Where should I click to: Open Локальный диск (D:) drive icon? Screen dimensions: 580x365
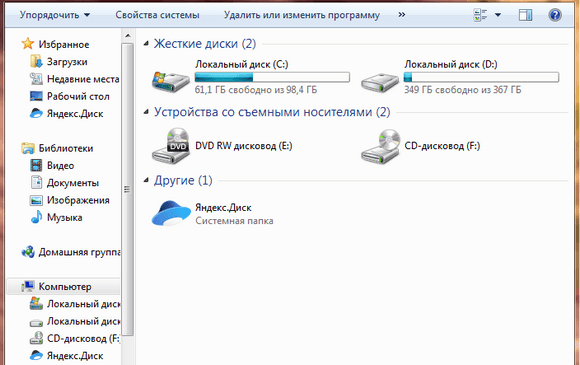[x=380, y=82]
